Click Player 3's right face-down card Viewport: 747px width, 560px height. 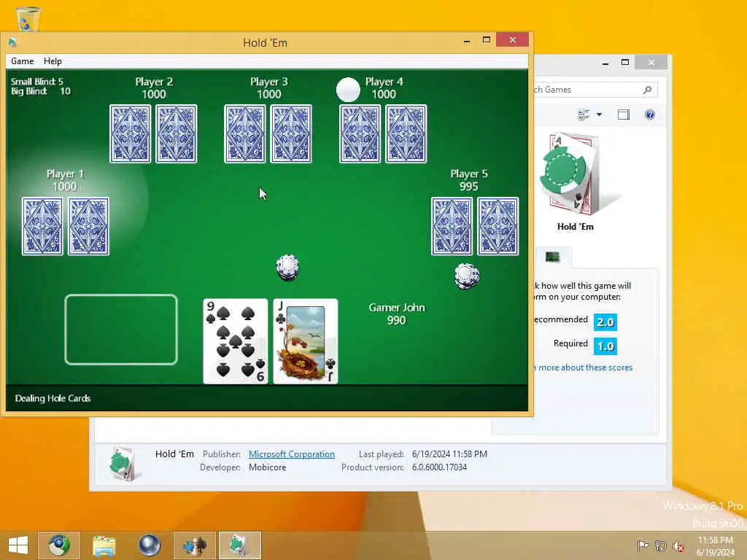point(291,134)
